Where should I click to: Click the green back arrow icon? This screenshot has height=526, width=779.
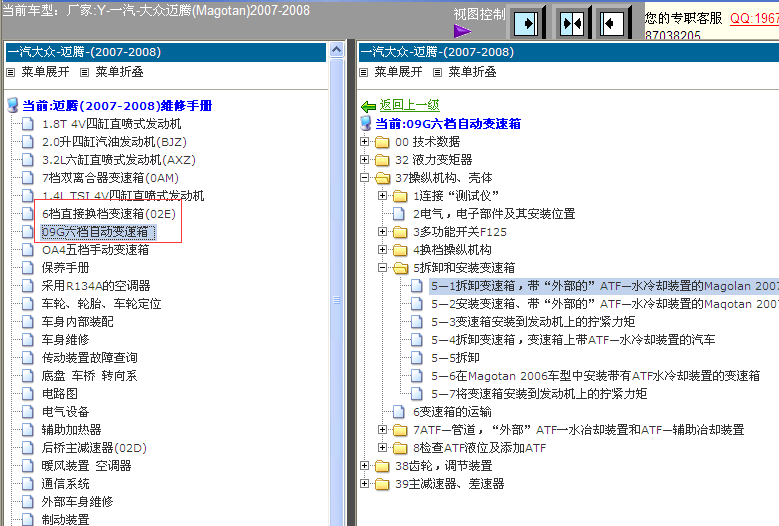[368, 106]
